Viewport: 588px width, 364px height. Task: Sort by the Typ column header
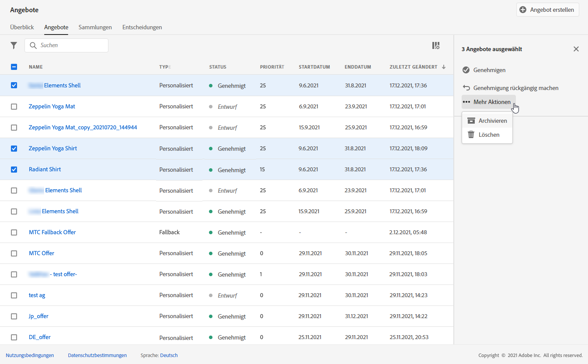pyautogui.click(x=164, y=67)
